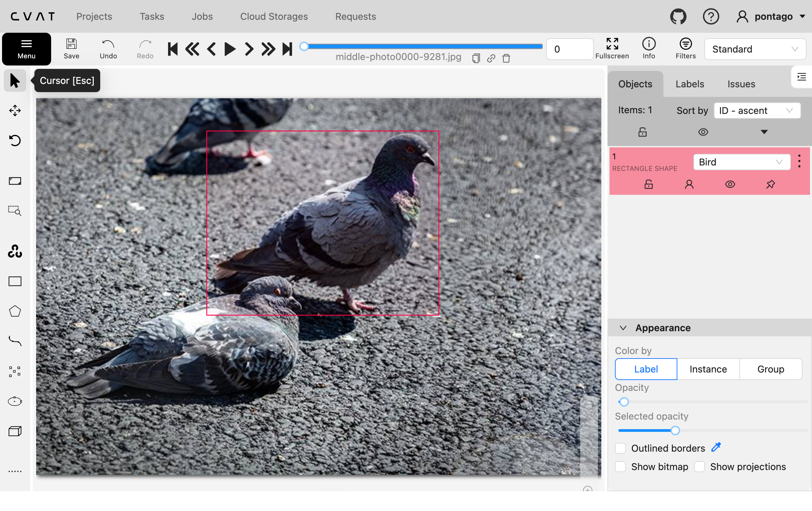812x511 pixels.
Task: Open AI tools interactors
Action: point(15,251)
